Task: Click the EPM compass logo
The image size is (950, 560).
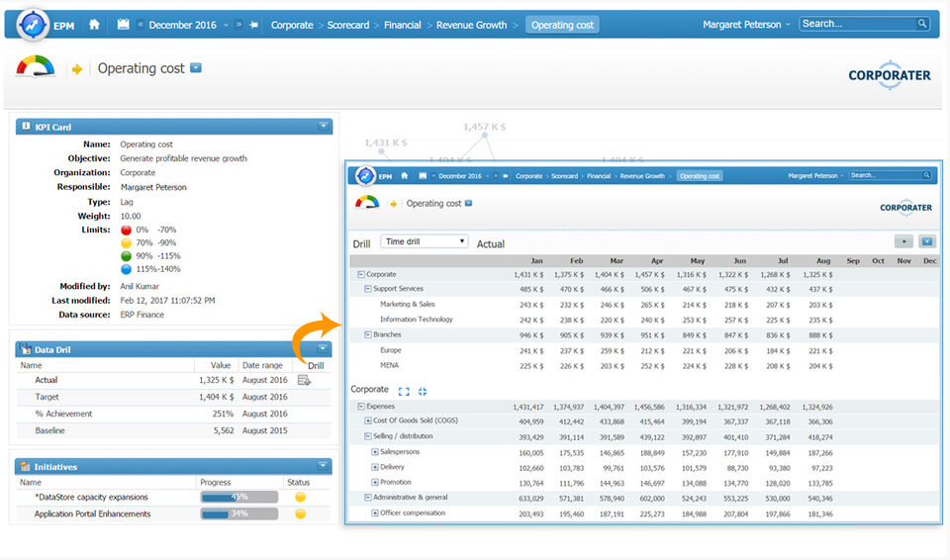Action: [33, 24]
